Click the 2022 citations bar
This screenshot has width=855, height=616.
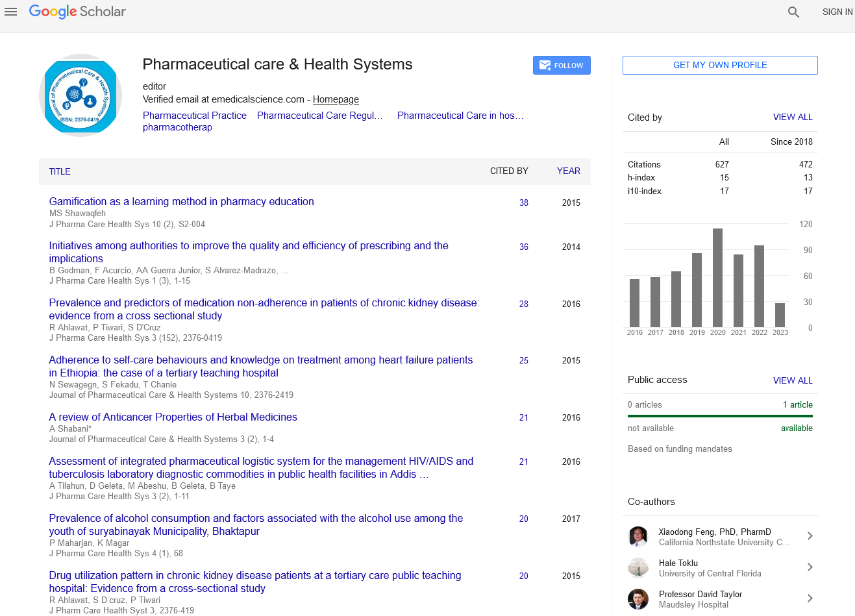click(760, 286)
